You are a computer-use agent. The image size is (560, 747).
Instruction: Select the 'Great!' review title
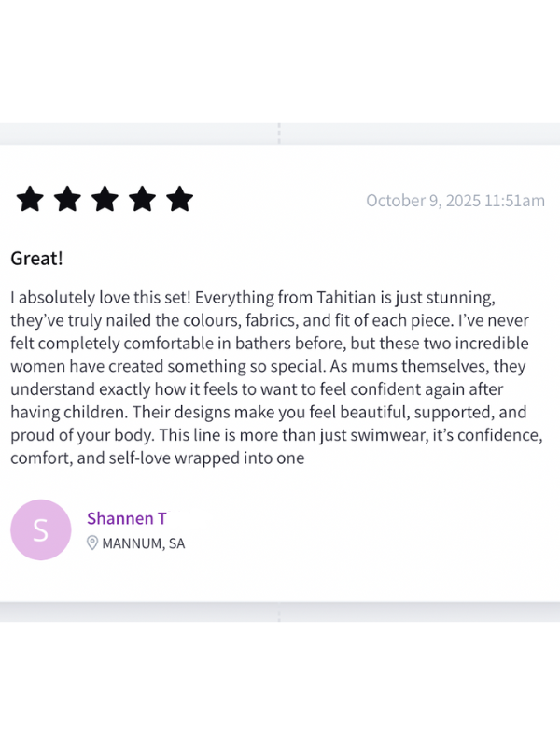[36, 258]
